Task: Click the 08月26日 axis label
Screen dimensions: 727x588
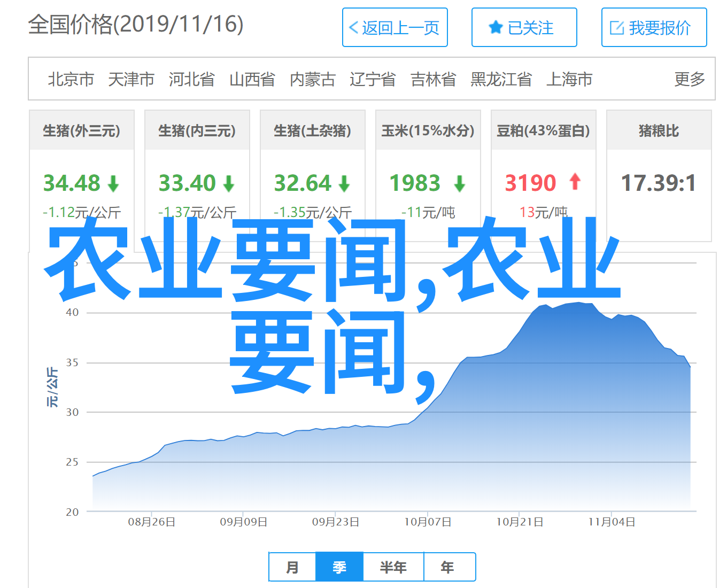Action: tap(152, 522)
